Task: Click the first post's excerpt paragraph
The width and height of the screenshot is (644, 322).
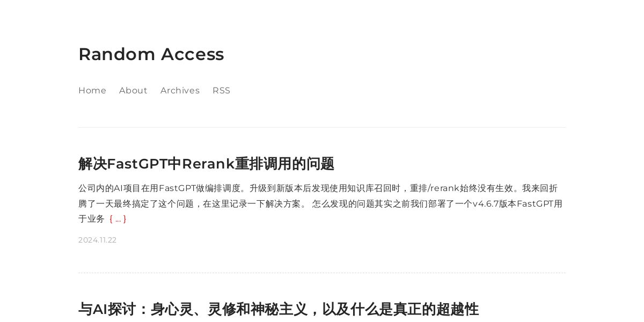Action: point(321,203)
